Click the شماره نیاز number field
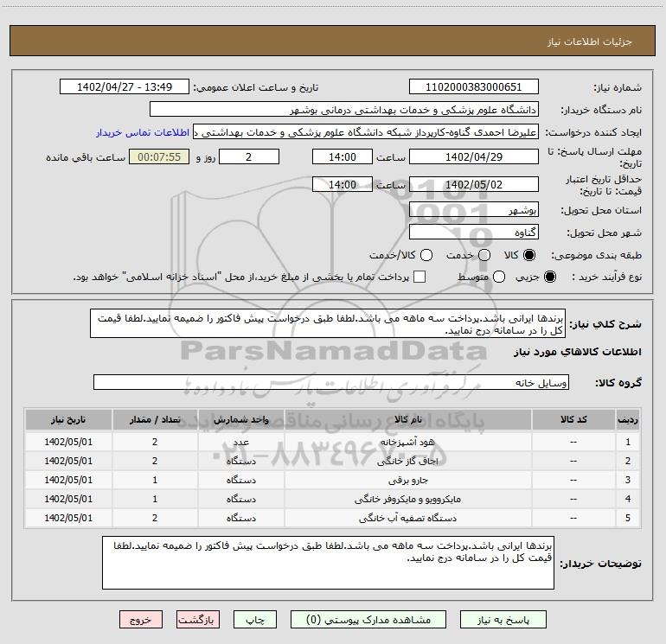 click(x=473, y=87)
